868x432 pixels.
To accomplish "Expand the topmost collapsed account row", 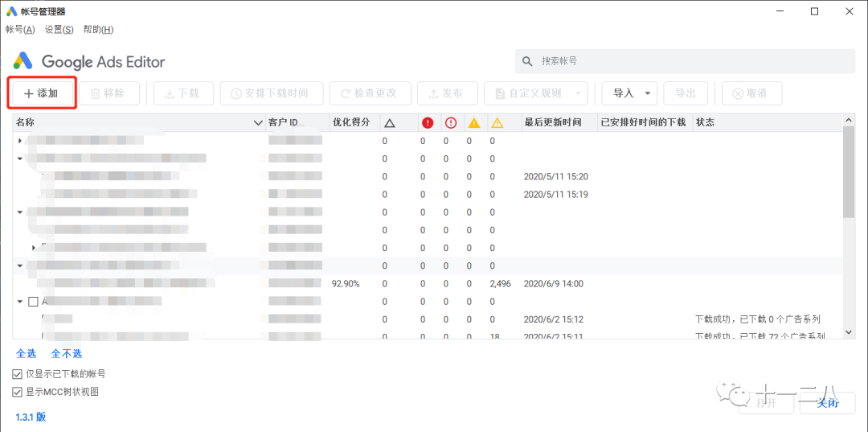I will coord(20,141).
